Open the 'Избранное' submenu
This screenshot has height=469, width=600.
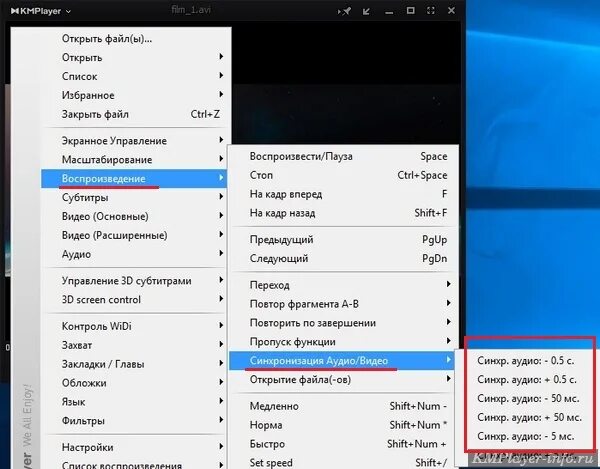[134, 95]
